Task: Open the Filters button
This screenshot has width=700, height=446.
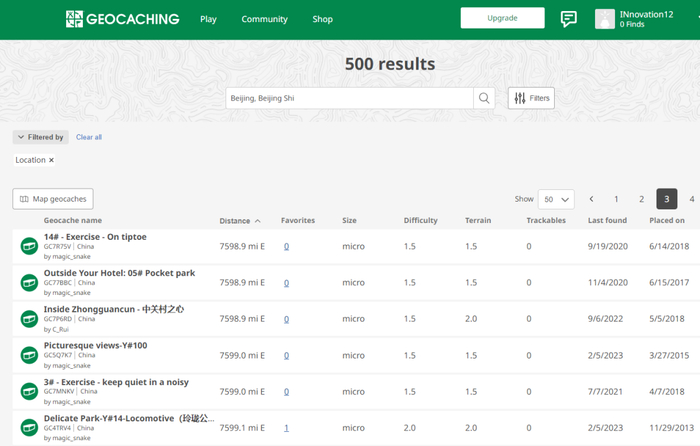Action: point(531,98)
